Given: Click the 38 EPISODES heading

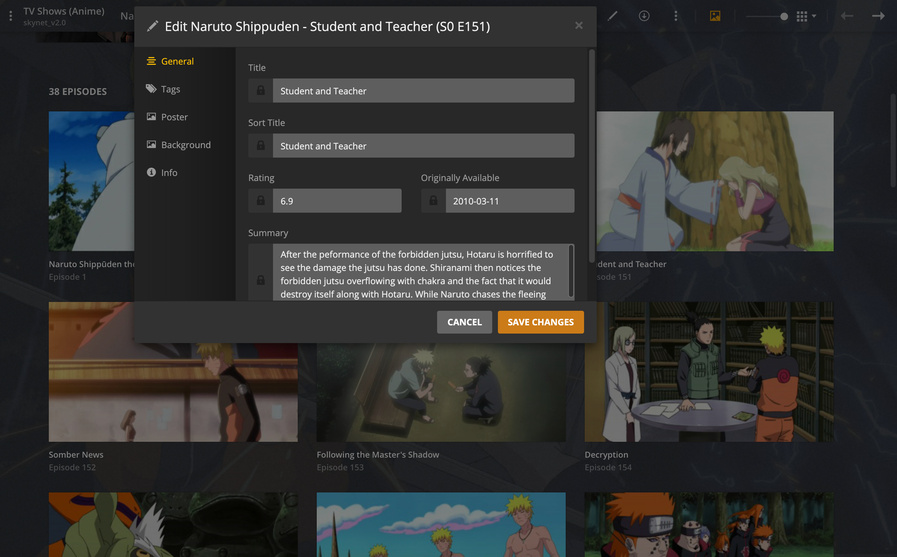Looking at the screenshot, I should click(78, 91).
